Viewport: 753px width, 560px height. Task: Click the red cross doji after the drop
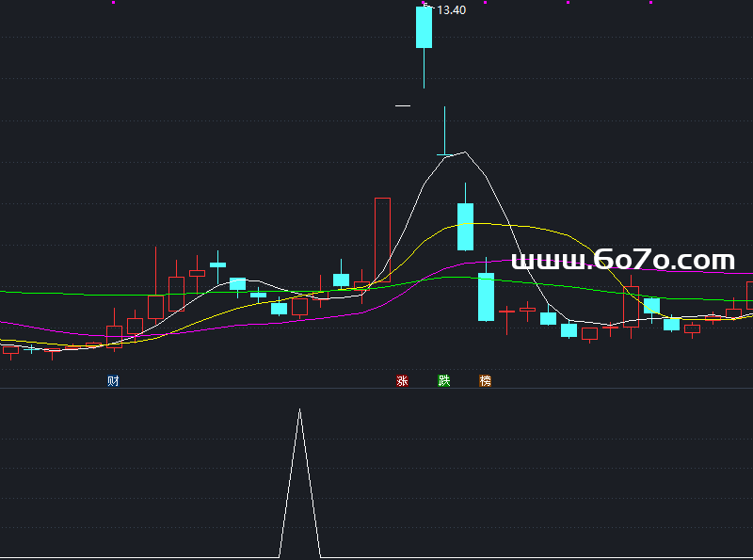506,311
